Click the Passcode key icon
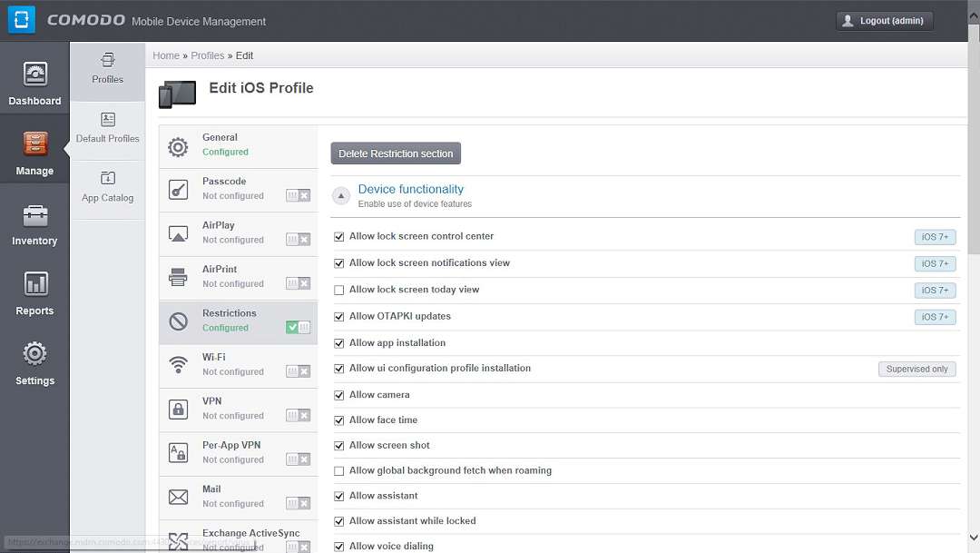The height and width of the screenshot is (553, 980). pyautogui.click(x=178, y=189)
